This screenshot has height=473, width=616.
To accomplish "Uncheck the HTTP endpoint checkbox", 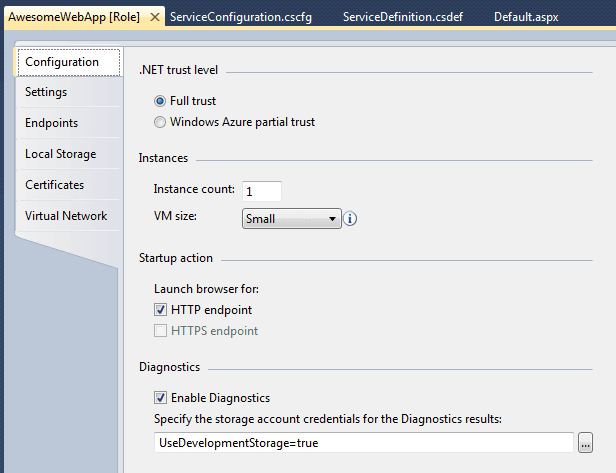I will pos(160,310).
